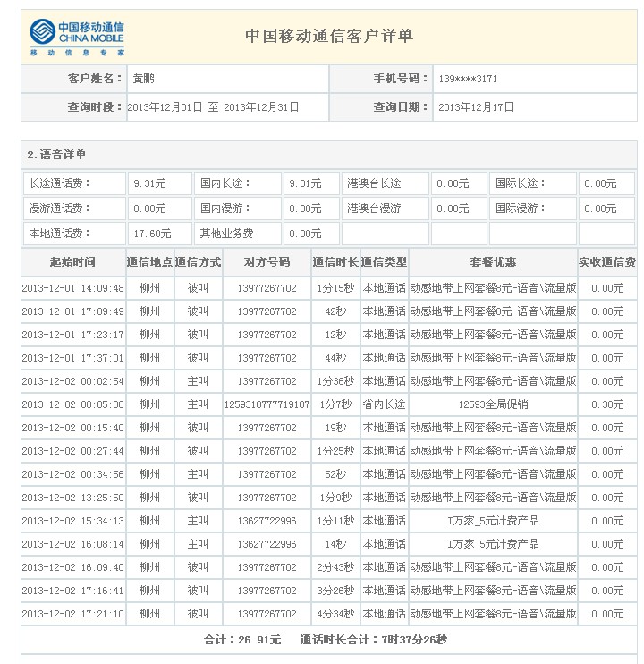Select start time 2013-12-02 00:02:54
The width and height of the screenshot is (644, 664).
point(72,381)
